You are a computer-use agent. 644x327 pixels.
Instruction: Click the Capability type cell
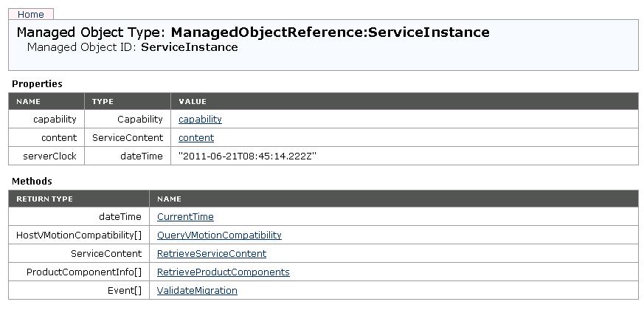click(139, 119)
